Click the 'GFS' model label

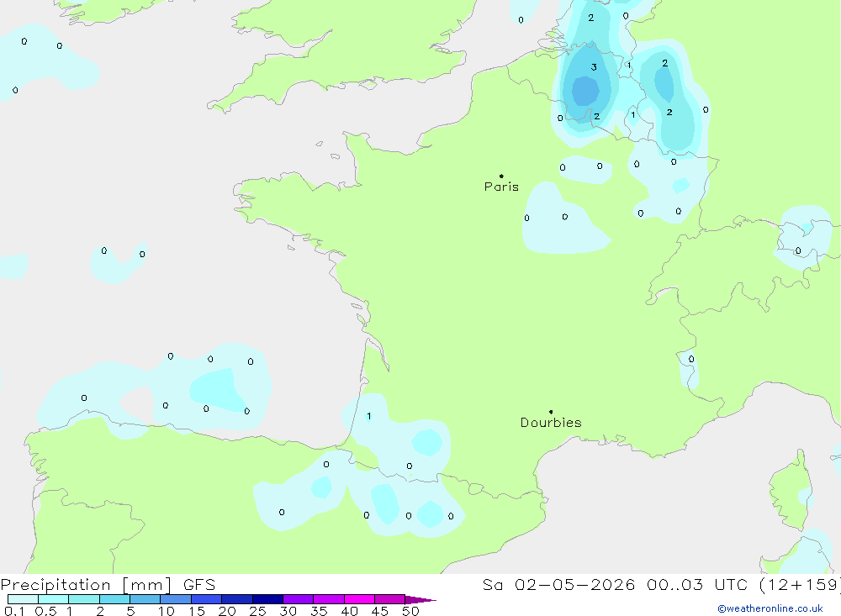[199, 584]
